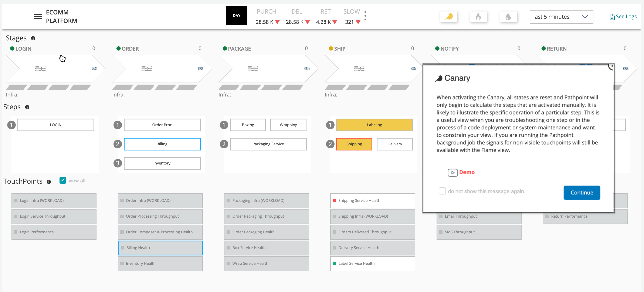Select the Billing step
644x292 pixels.
point(162,144)
